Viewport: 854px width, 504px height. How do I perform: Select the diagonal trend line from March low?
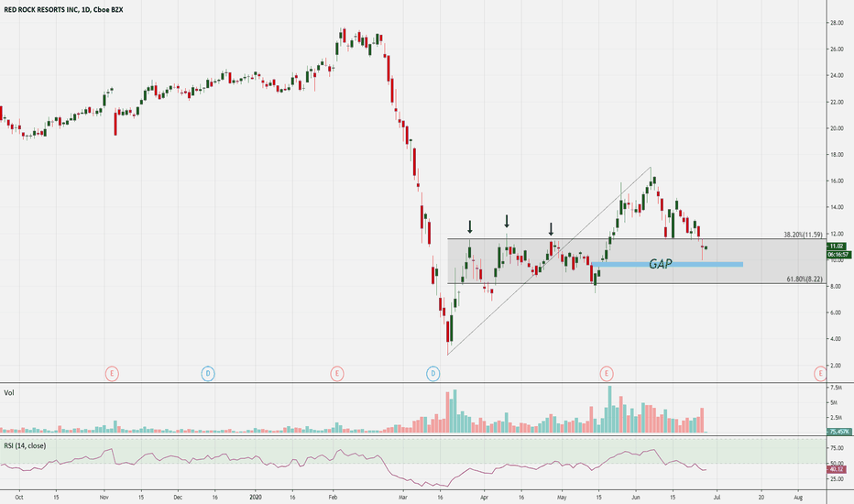click(x=549, y=261)
